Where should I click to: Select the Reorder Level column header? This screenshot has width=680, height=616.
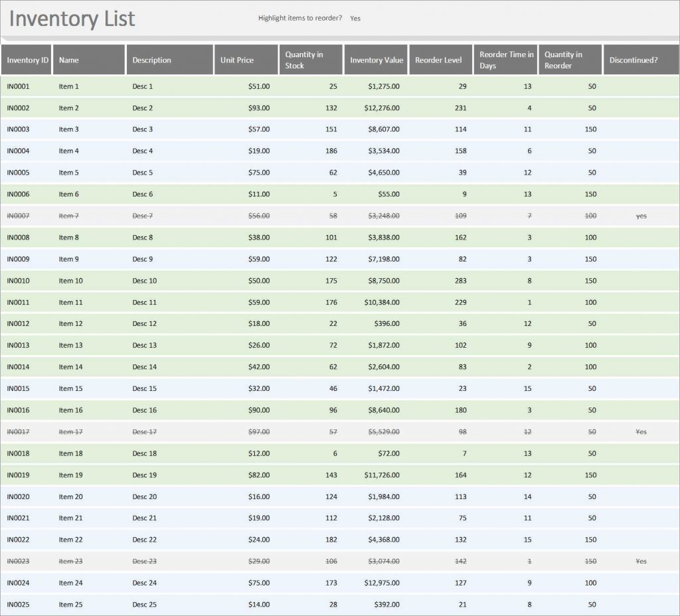pos(439,59)
